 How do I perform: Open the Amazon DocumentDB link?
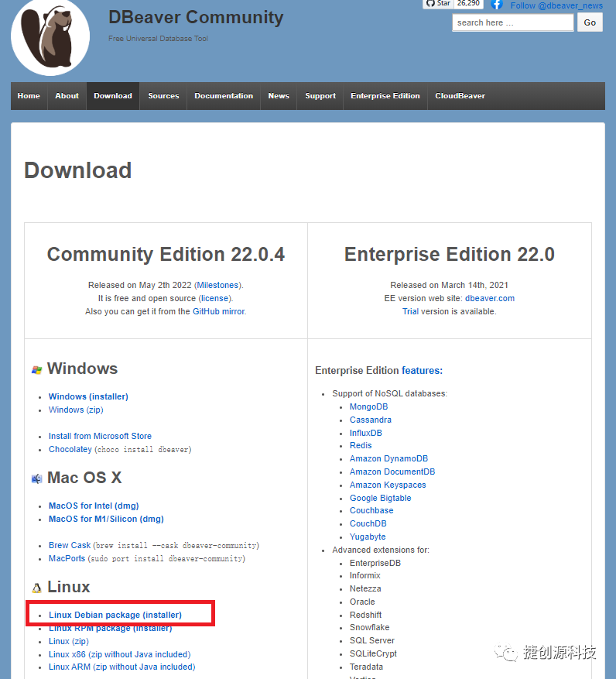(392, 472)
